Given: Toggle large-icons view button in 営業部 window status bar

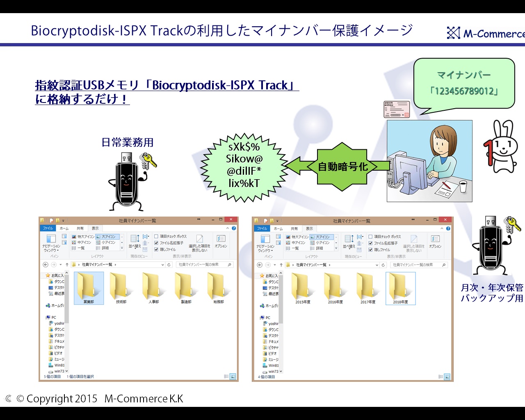Looking at the screenshot, I should click(x=233, y=376).
